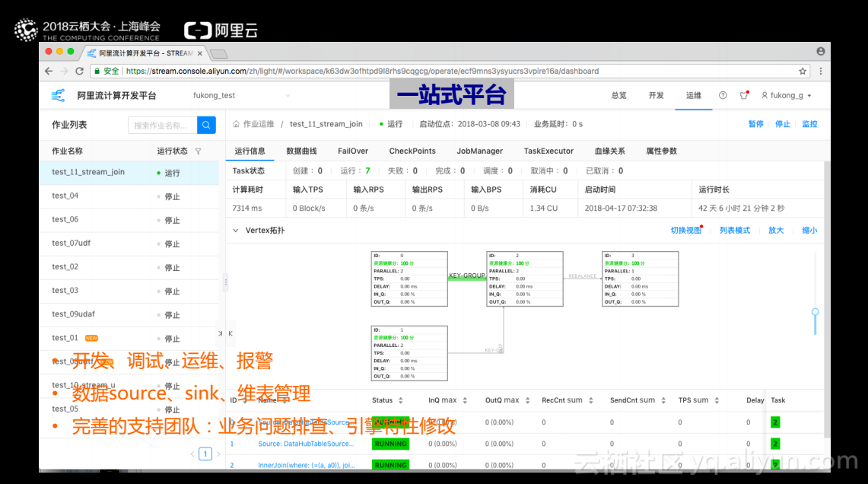Open the 血缘关系 tab

609,151
